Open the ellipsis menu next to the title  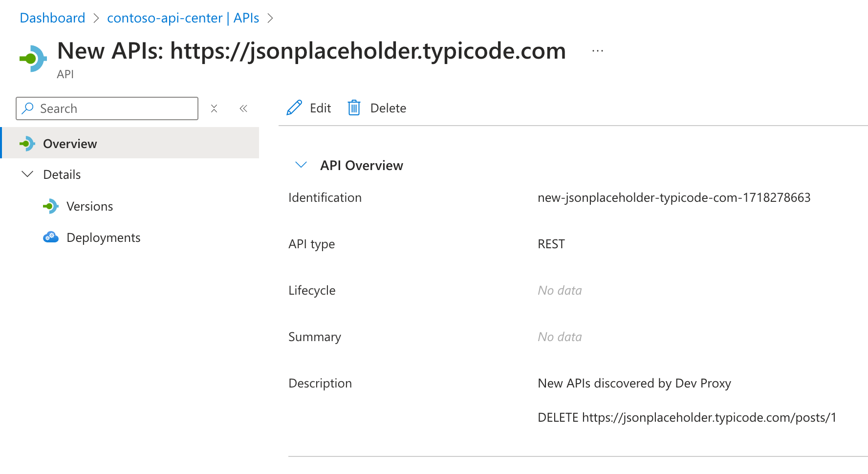tap(597, 50)
